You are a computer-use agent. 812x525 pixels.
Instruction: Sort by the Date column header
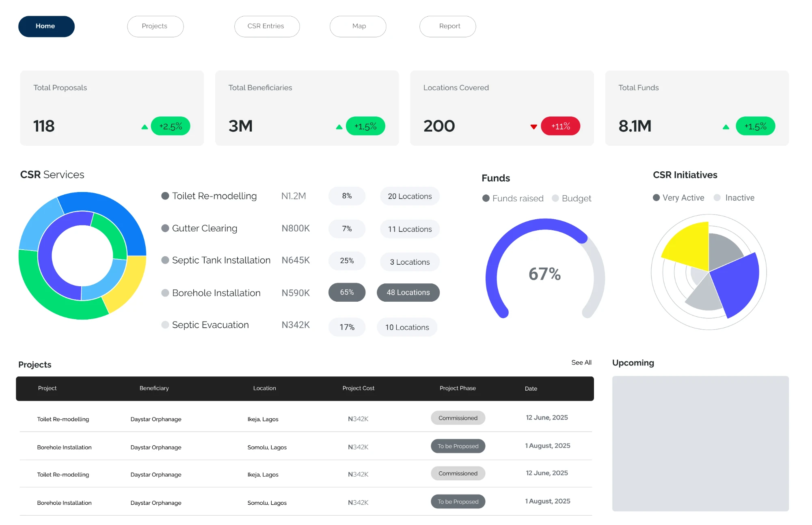[531, 389]
